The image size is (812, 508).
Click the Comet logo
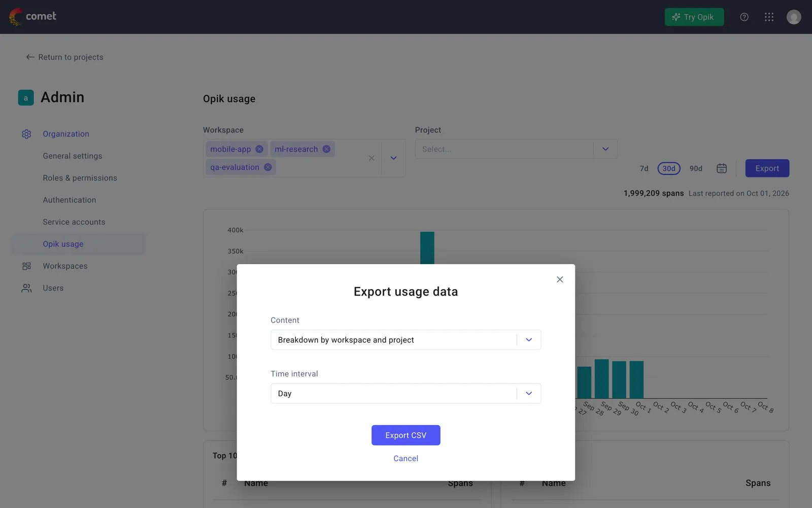point(32,17)
